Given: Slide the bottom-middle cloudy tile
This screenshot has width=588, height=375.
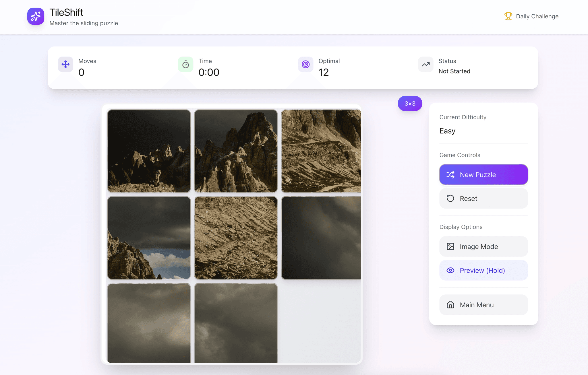Looking at the screenshot, I should click(236, 323).
